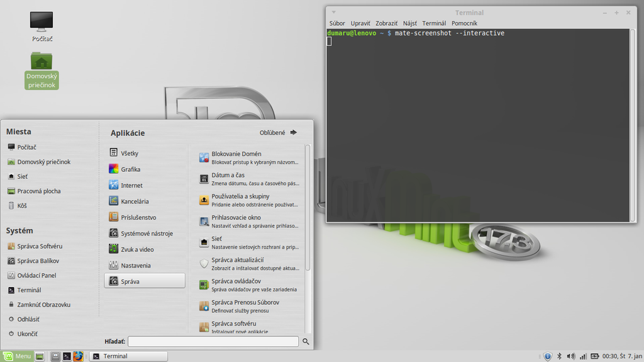Switch to Obľúbené favorites view
Viewport: 644px width, 362px height.
(278, 132)
